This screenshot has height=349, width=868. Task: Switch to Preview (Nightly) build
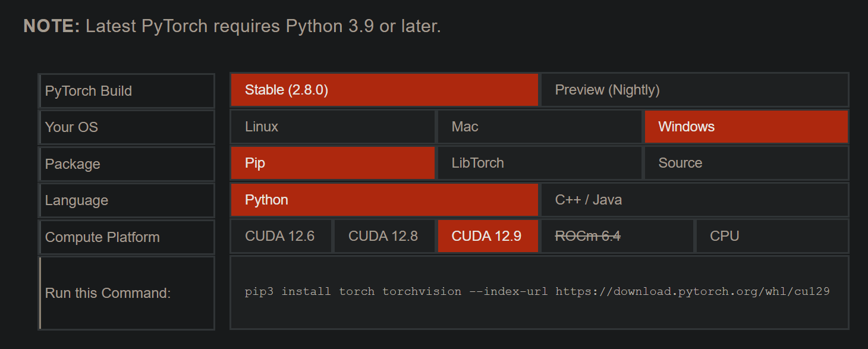tap(694, 90)
